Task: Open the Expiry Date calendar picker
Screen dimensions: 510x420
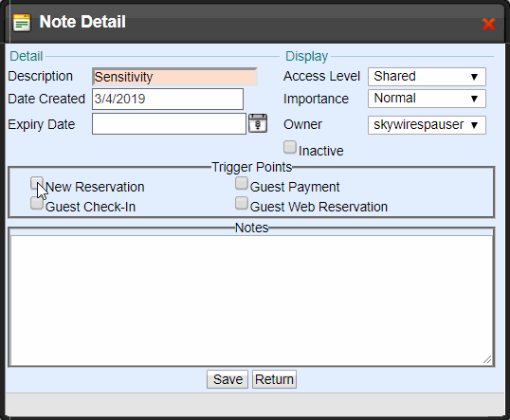Action: pos(258,123)
